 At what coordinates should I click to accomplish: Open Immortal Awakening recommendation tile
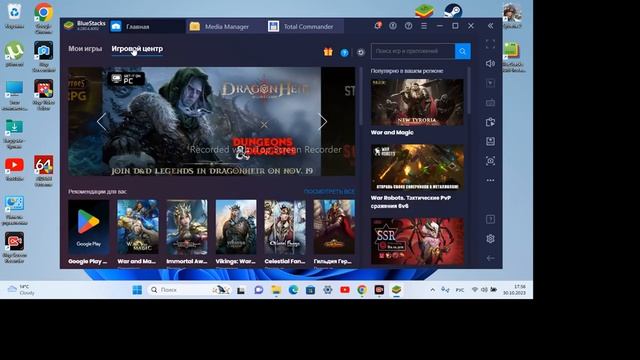pyautogui.click(x=187, y=232)
